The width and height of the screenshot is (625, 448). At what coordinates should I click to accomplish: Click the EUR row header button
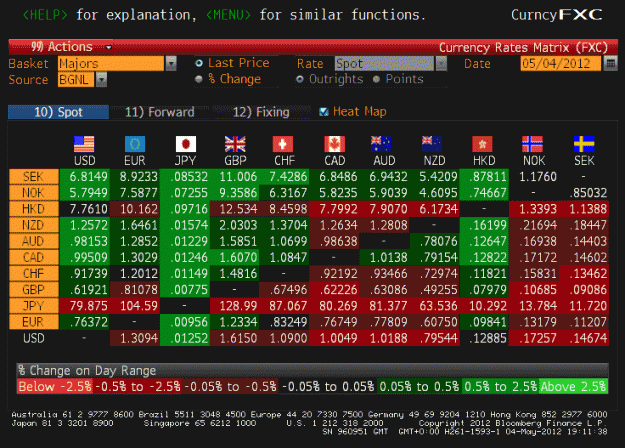(x=34, y=322)
